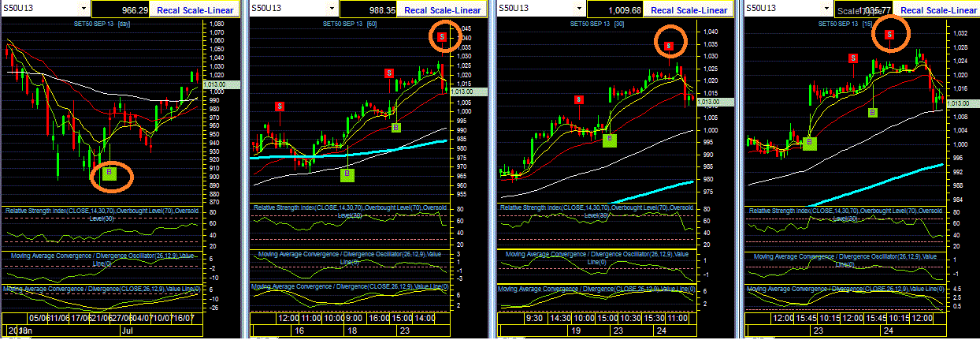
Task: Click the 966.29 price field
Action: [121, 9]
